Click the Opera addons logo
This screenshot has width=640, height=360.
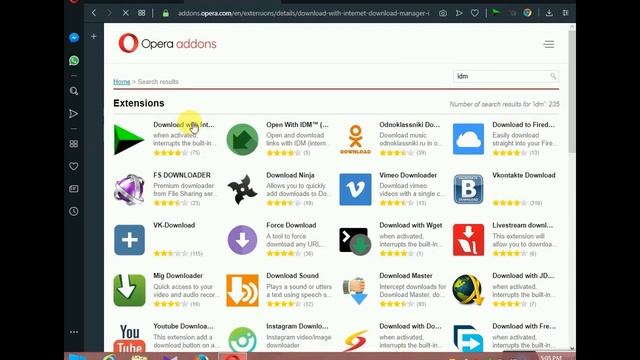point(167,43)
